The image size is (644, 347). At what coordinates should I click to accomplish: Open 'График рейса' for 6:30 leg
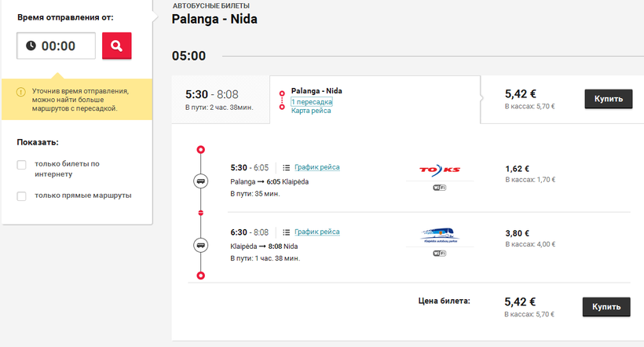coord(317,232)
